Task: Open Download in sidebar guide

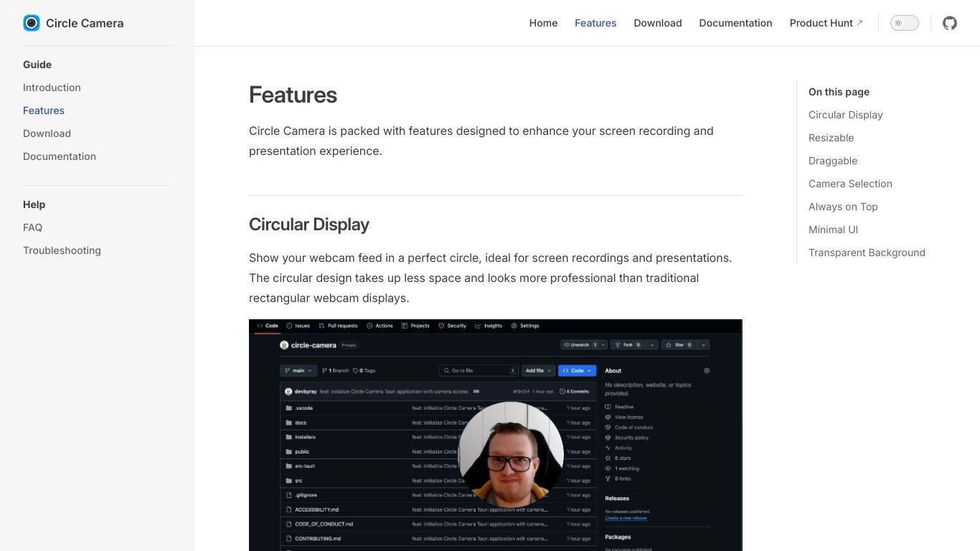Action: click(x=47, y=133)
